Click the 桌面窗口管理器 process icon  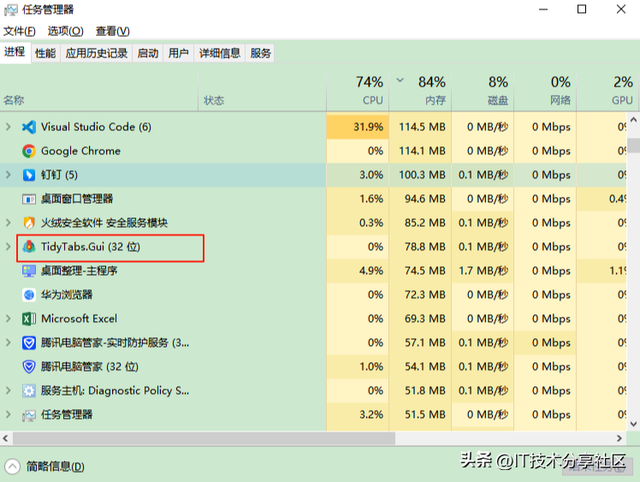(x=29, y=199)
